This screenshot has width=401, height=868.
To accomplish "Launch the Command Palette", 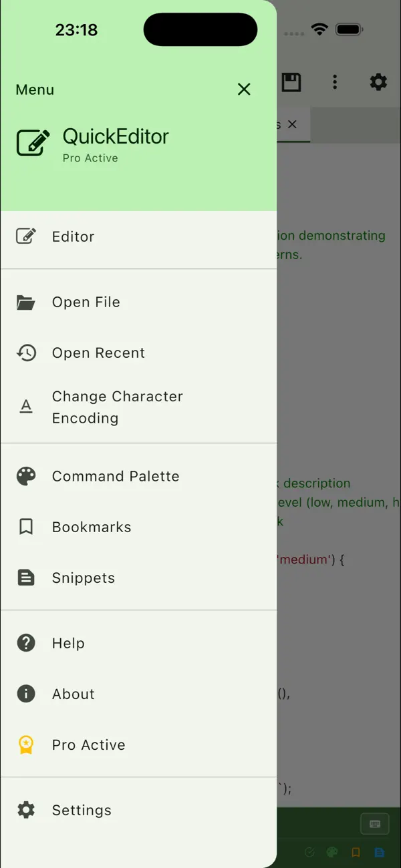I will click(116, 475).
